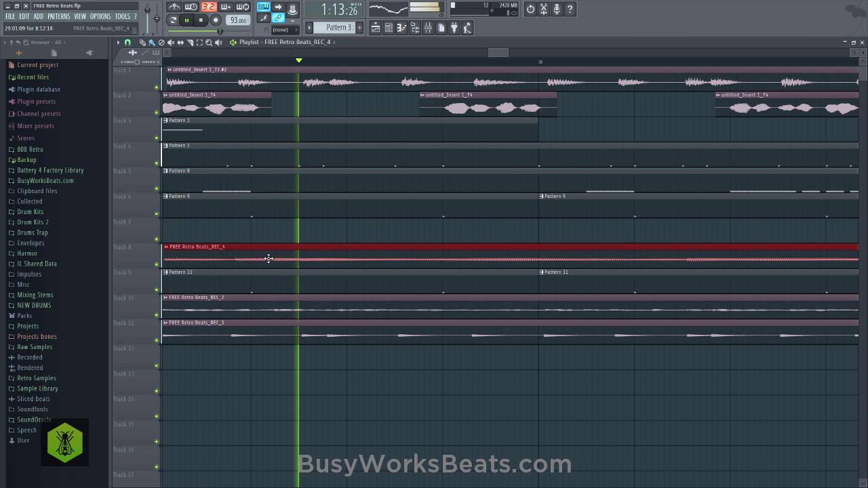The height and width of the screenshot is (488, 868).
Task: Select the Slip tool in playlist toolbar
Action: [x=180, y=42]
